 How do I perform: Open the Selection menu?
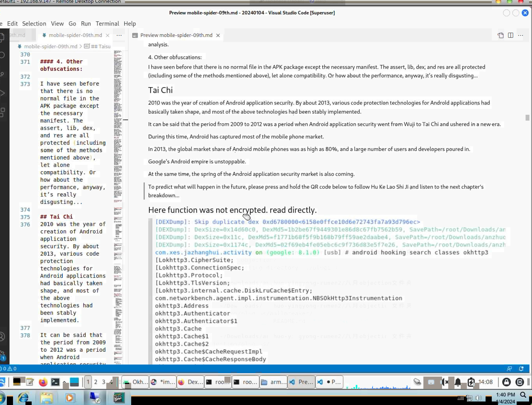34,24
